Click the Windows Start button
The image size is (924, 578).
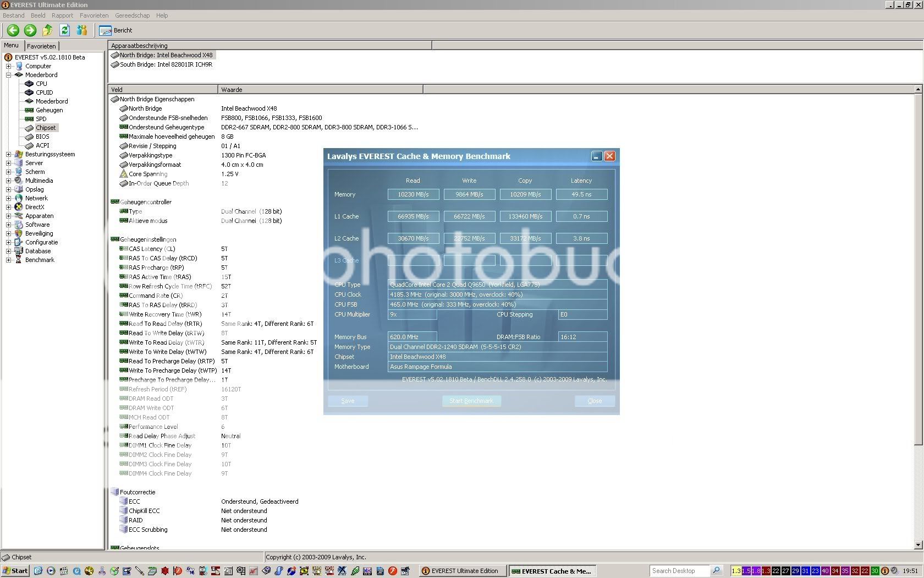tap(15, 571)
